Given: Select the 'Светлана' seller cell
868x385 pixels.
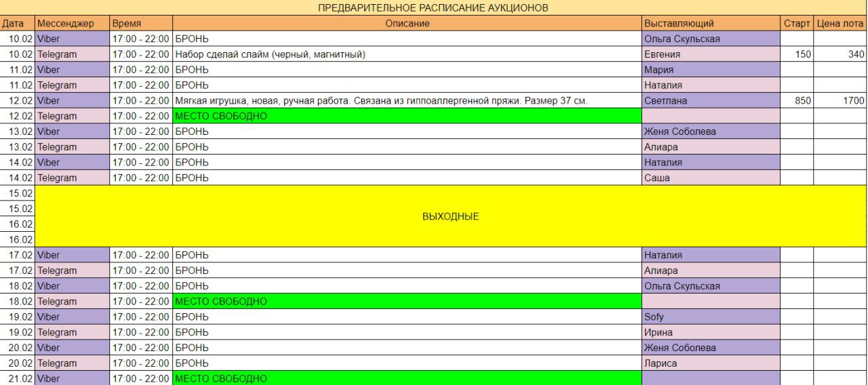Looking at the screenshot, I should [711, 100].
